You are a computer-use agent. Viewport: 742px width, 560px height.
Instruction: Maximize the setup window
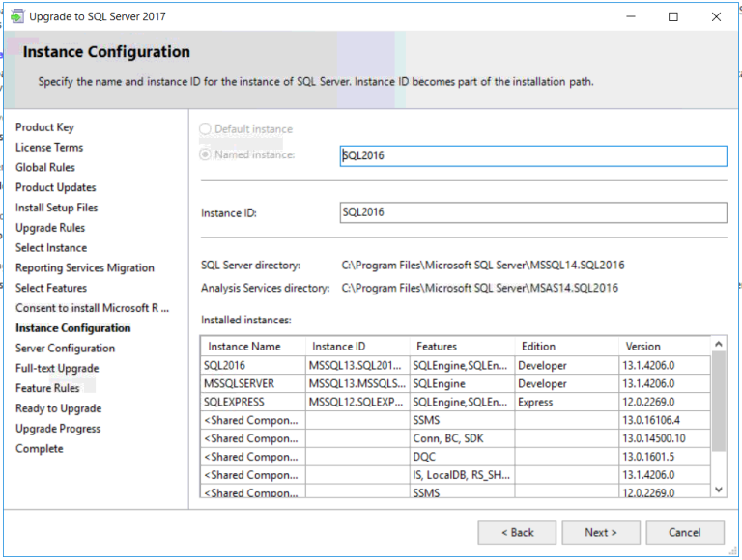tap(673, 16)
